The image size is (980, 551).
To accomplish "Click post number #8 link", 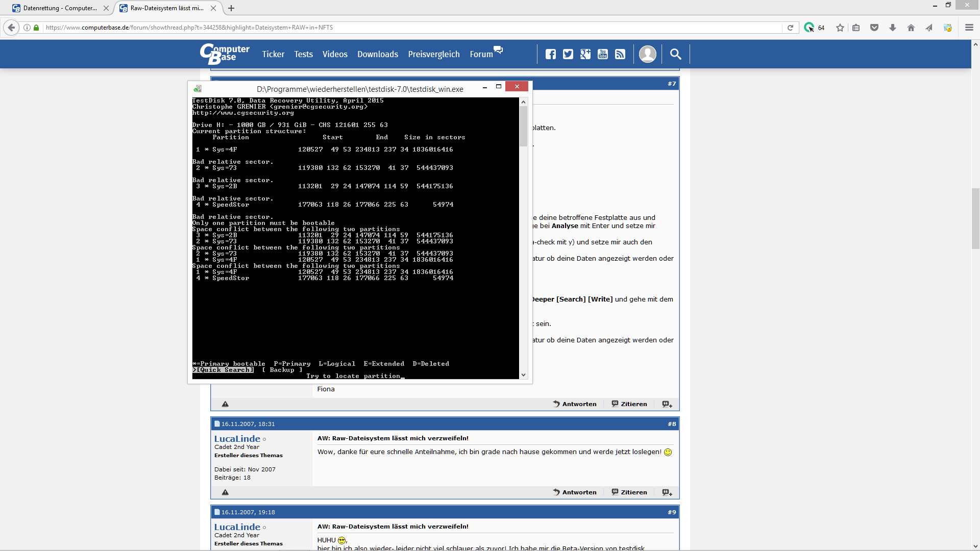I will click(x=672, y=424).
